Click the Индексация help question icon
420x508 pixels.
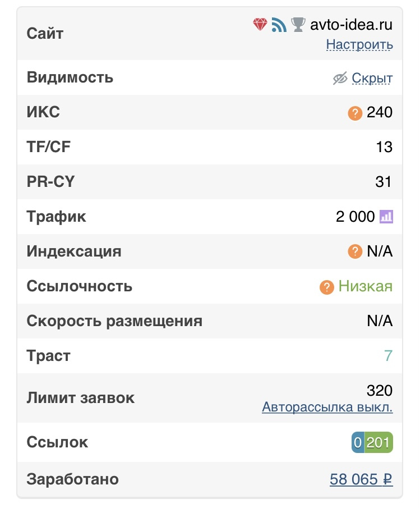355,251
